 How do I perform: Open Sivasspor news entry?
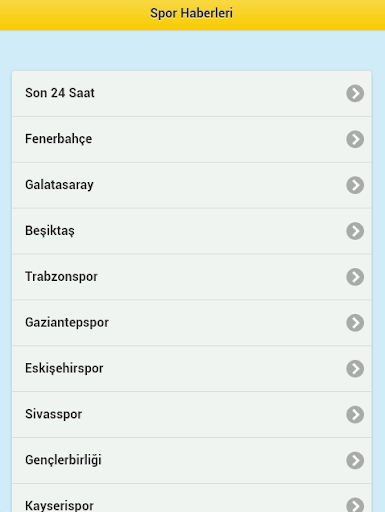click(192, 415)
